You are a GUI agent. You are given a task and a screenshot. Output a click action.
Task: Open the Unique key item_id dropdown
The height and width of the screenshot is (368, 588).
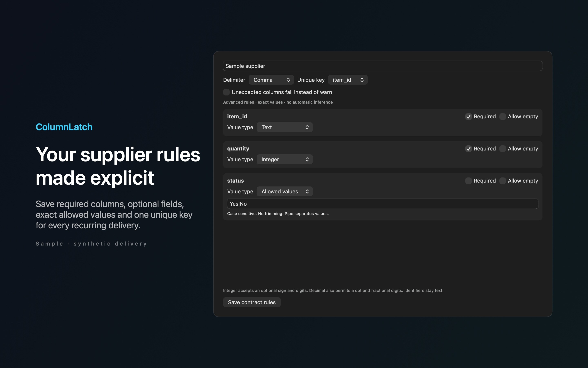(348, 80)
